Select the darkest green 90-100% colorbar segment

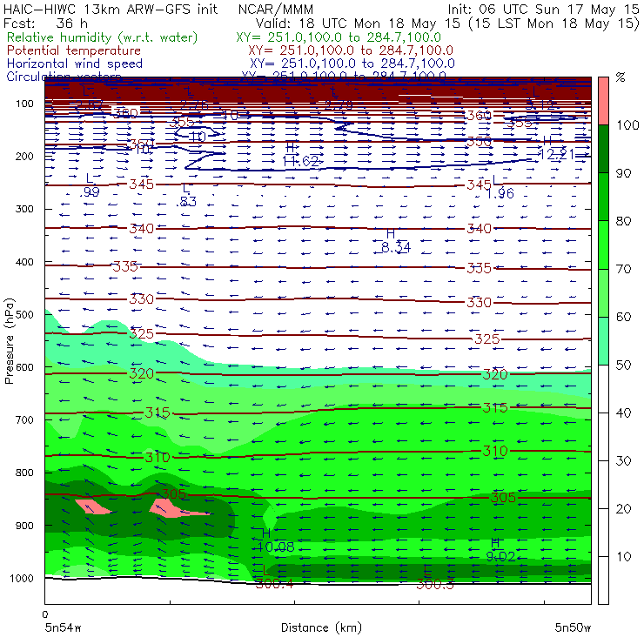603,149
